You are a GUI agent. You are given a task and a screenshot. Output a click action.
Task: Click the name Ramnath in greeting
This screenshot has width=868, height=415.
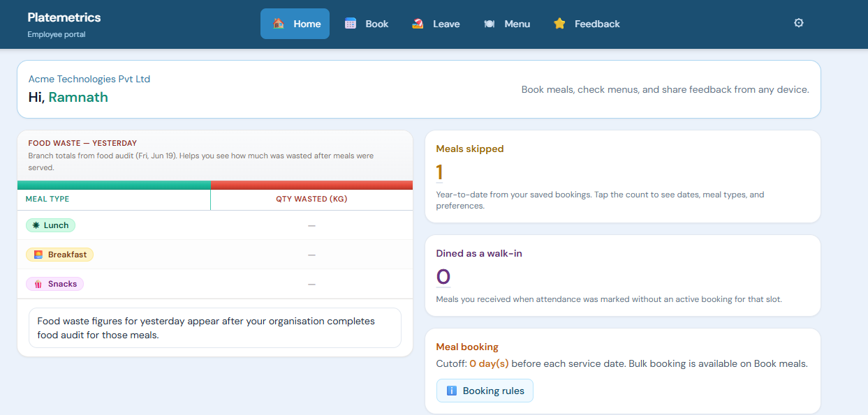click(x=78, y=97)
